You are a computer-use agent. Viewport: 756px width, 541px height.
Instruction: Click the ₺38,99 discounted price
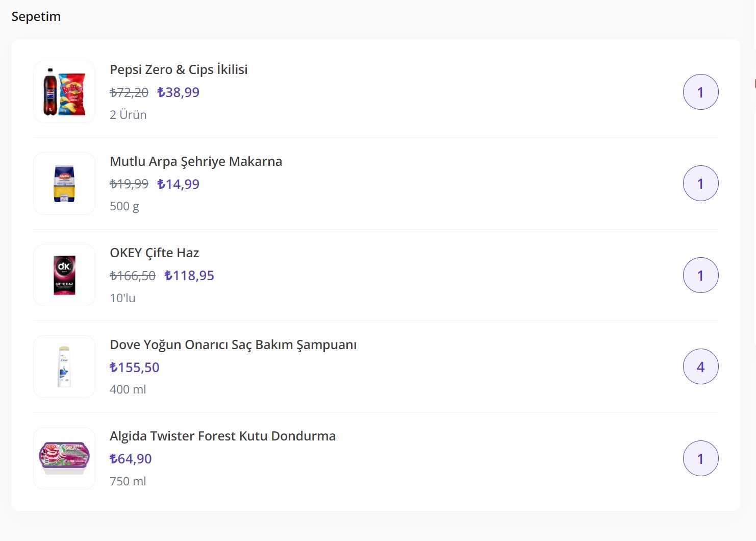click(179, 92)
